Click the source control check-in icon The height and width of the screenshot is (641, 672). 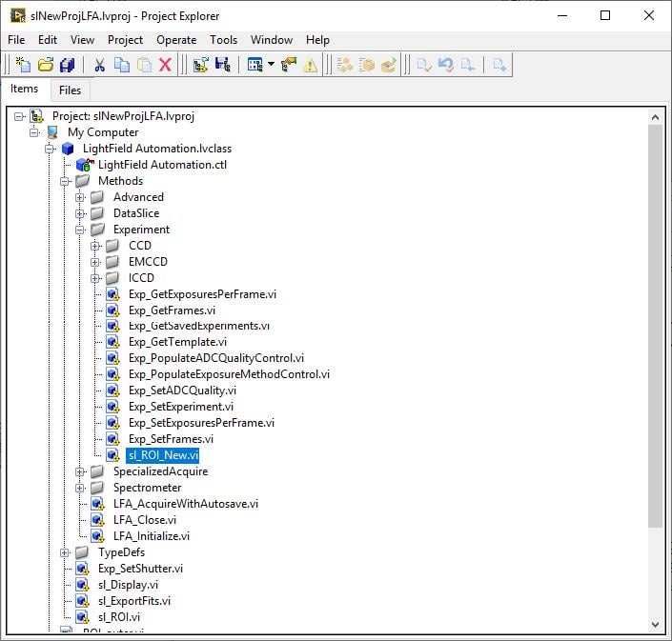(x=424, y=65)
